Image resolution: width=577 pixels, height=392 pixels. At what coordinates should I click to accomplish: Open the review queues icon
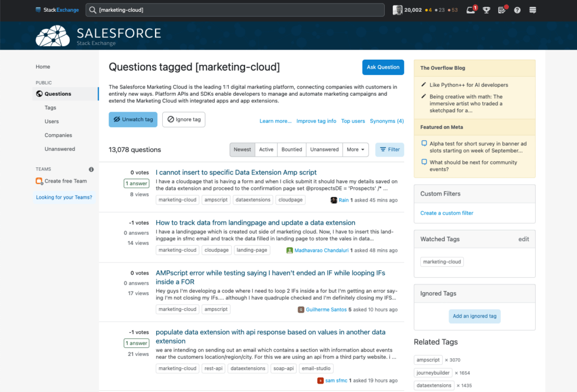point(502,10)
